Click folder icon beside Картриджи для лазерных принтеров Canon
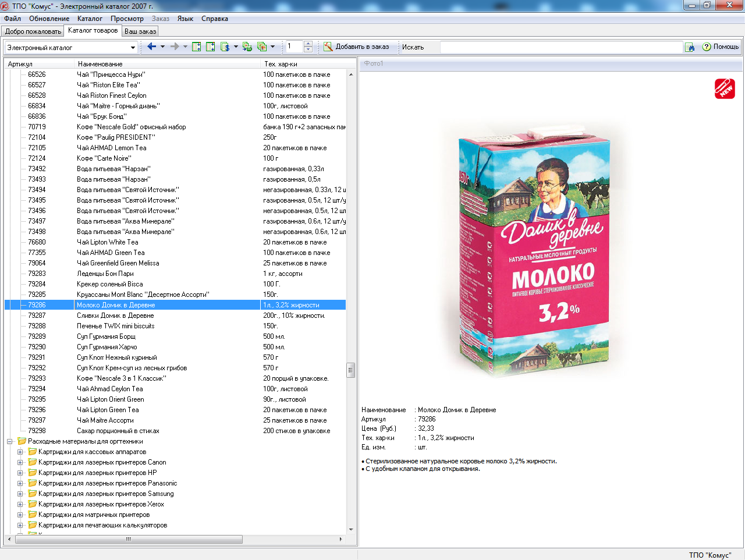This screenshot has width=745, height=560. point(33,462)
